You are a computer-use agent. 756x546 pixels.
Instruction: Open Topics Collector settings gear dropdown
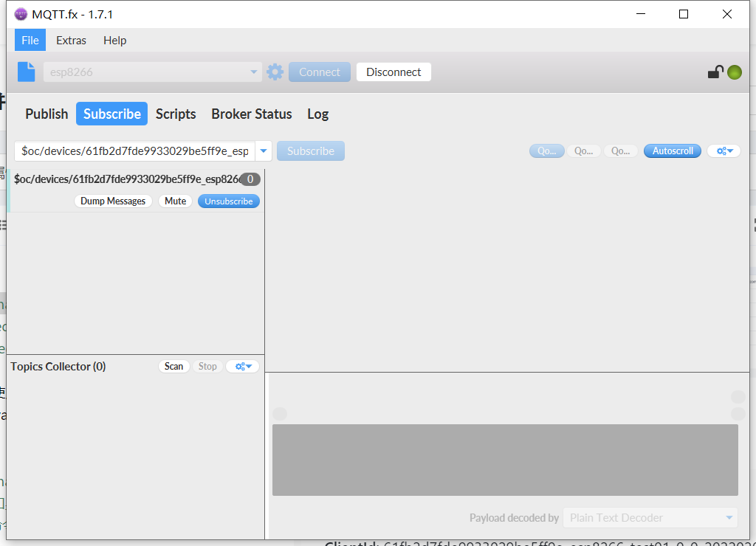pyautogui.click(x=243, y=366)
